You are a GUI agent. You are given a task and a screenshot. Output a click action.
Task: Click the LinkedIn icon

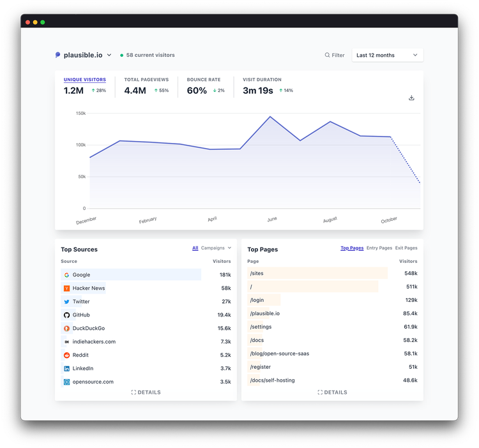66,368
